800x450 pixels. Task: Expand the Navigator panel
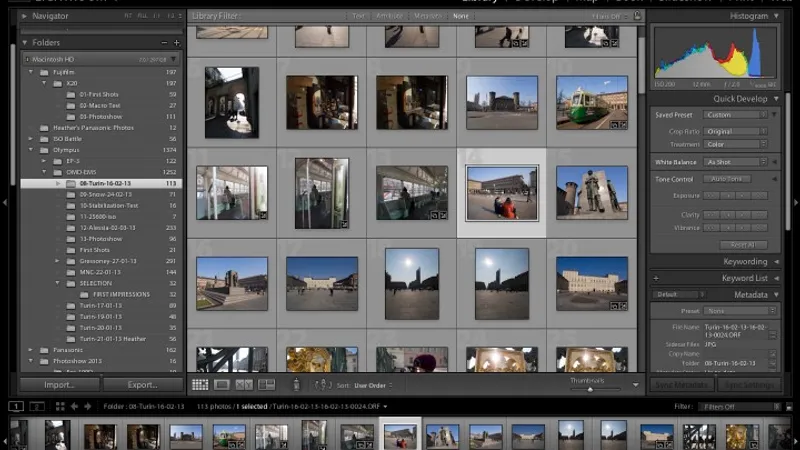click(24, 16)
